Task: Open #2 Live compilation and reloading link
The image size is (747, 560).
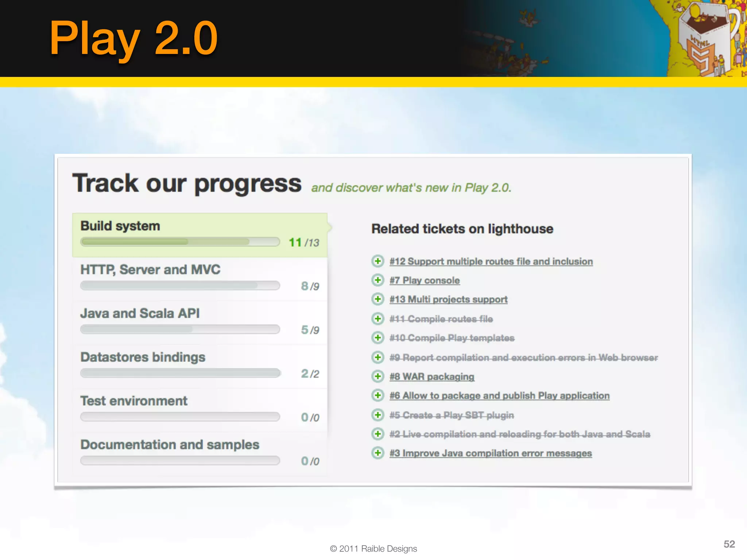Action: (520, 434)
